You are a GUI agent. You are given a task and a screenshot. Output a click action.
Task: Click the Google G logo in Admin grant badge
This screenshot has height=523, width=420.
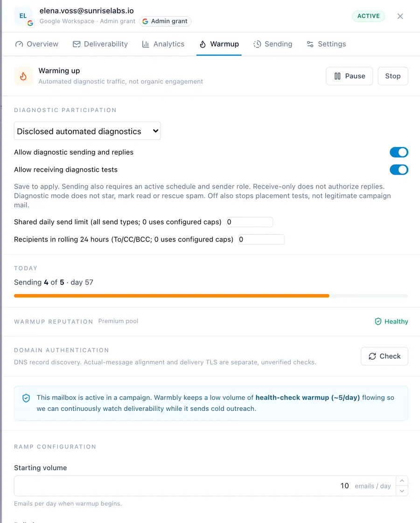tap(145, 21)
